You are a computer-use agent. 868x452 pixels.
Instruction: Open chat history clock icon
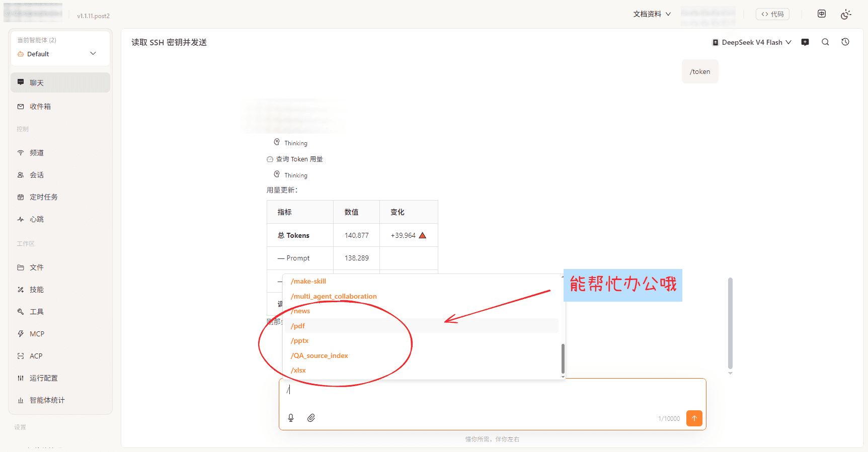point(845,42)
